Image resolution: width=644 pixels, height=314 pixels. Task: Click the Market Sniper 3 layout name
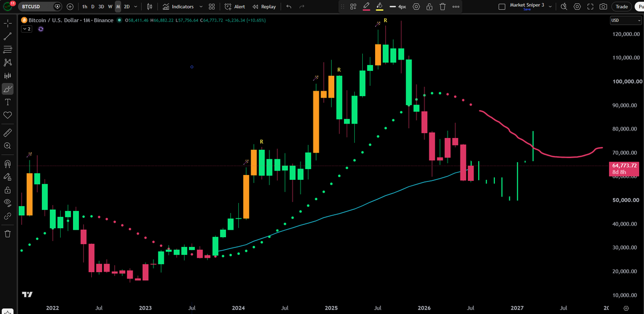[x=526, y=5]
